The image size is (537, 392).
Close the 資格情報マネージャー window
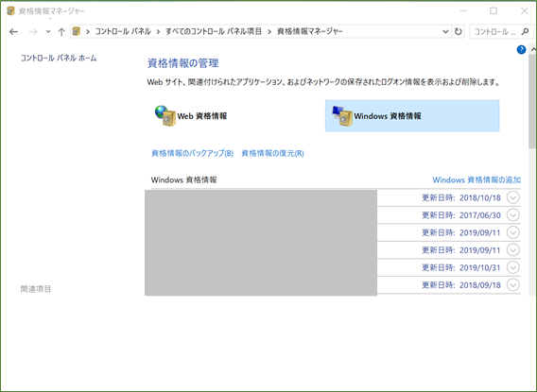pos(525,11)
